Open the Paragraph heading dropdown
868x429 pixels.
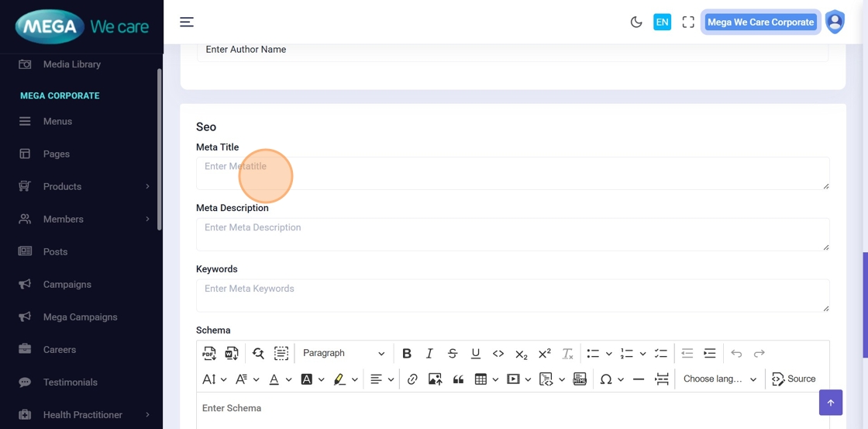pos(343,354)
